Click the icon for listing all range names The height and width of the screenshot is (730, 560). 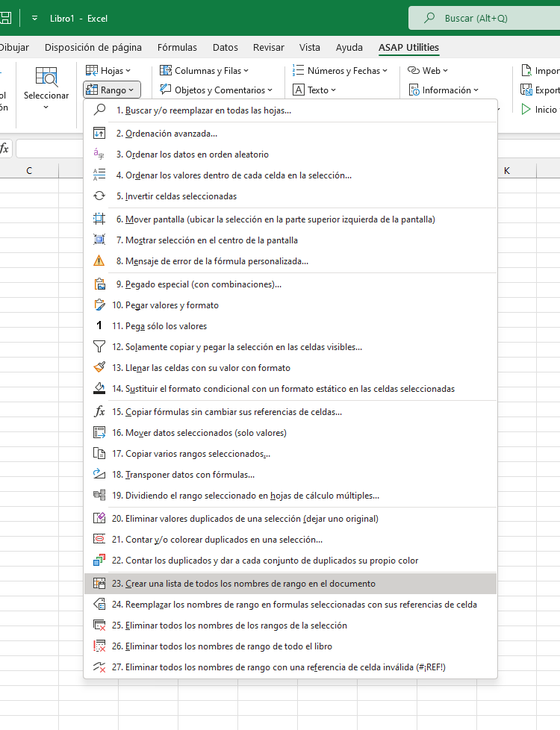(99, 584)
